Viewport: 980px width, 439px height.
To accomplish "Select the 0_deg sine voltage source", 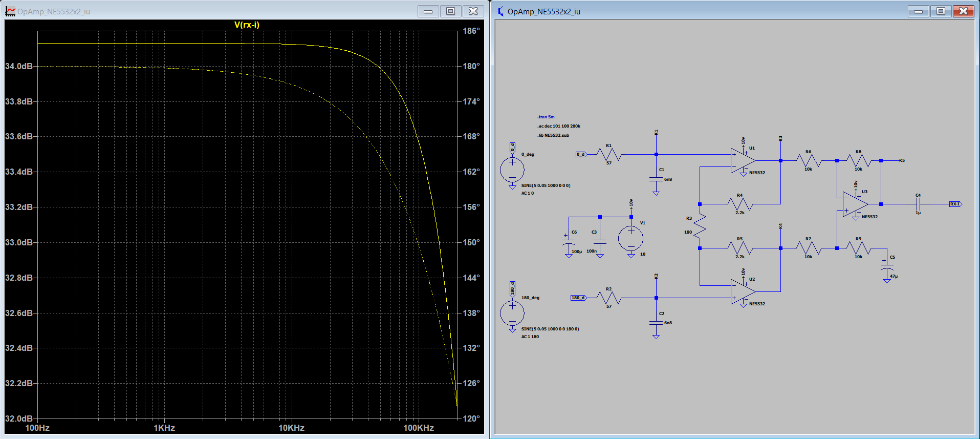I will pyautogui.click(x=512, y=170).
